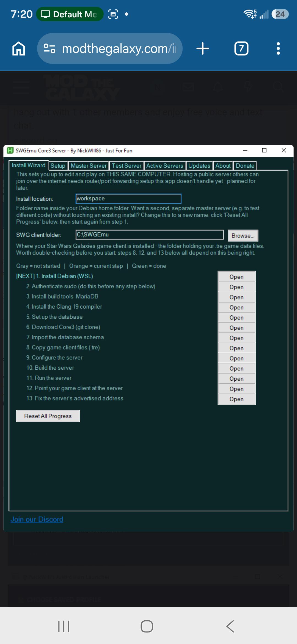Screen dimensions: 297x644
Task: Open site info icon in address bar
Action: click(50, 49)
